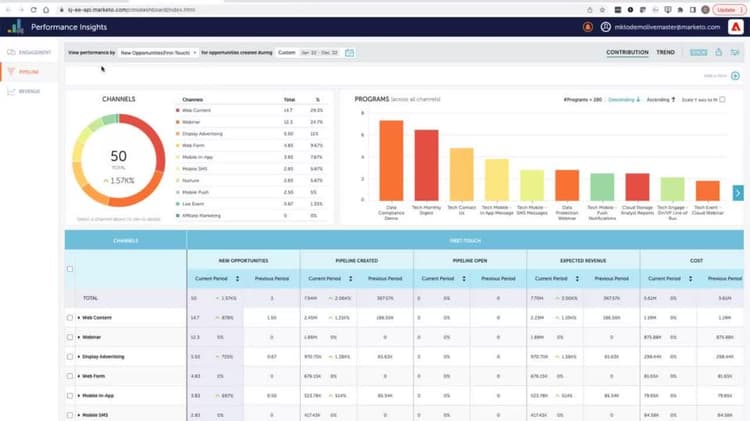Sort Cost Current Period column

pyautogui.click(x=690, y=278)
